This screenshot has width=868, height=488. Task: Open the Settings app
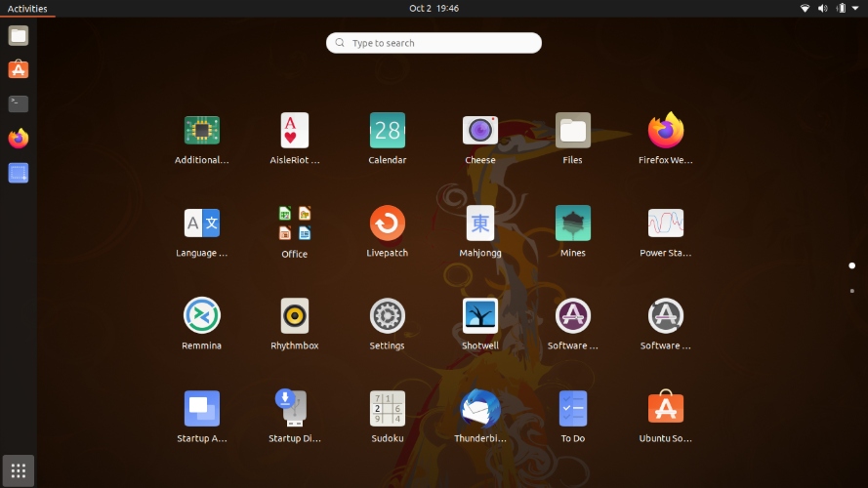388,316
